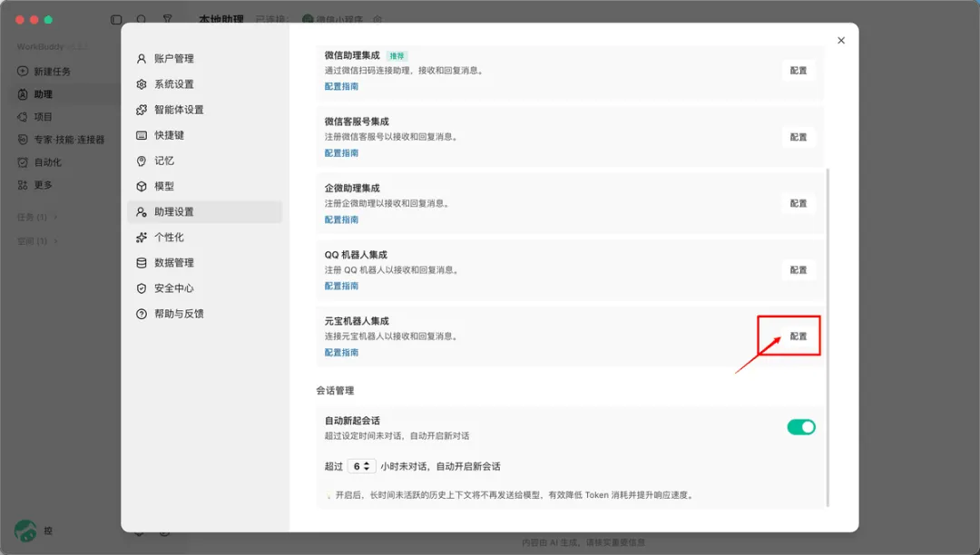Open 快捷键 settings section
Image resolution: width=980 pixels, height=555 pixels.
[x=204, y=135]
